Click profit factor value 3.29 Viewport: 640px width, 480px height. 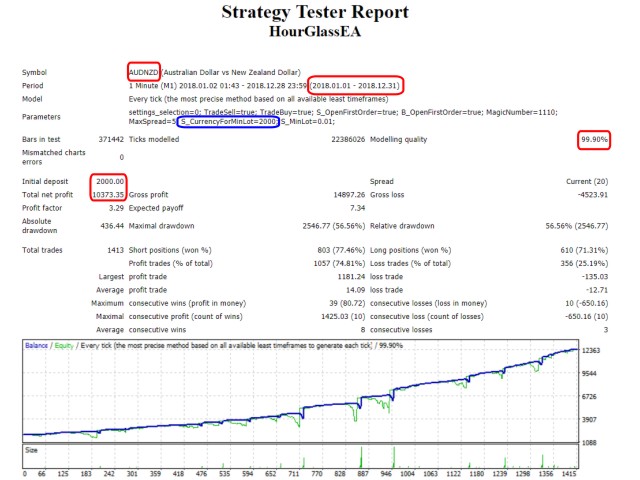tap(116, 208)
